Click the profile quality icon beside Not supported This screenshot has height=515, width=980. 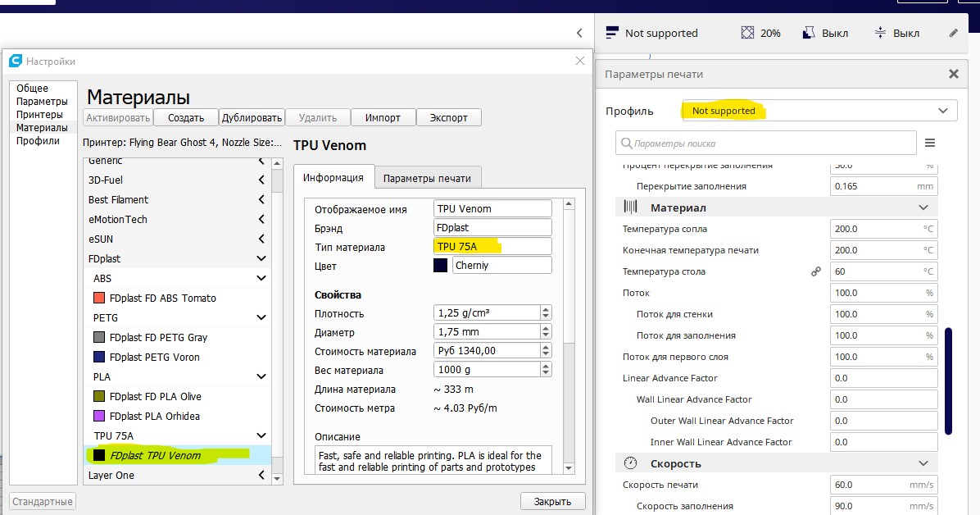coord(613,33)
